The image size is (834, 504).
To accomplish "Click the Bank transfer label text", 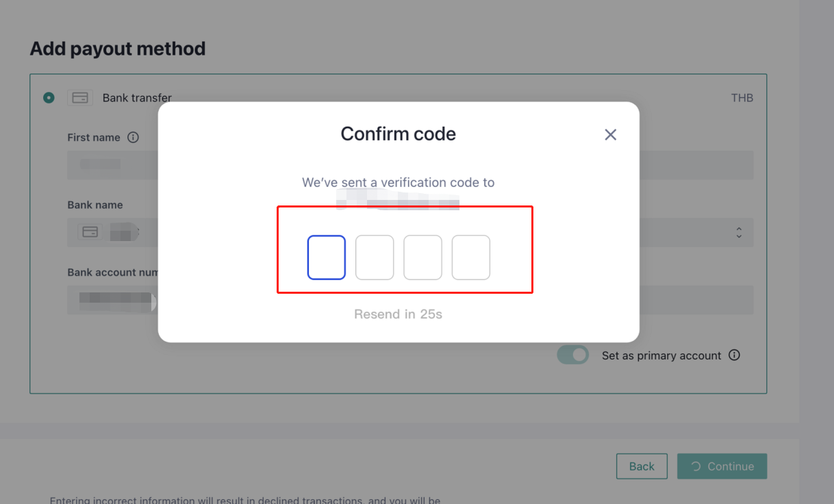I will pyautogui.click(x=137, y=98).
